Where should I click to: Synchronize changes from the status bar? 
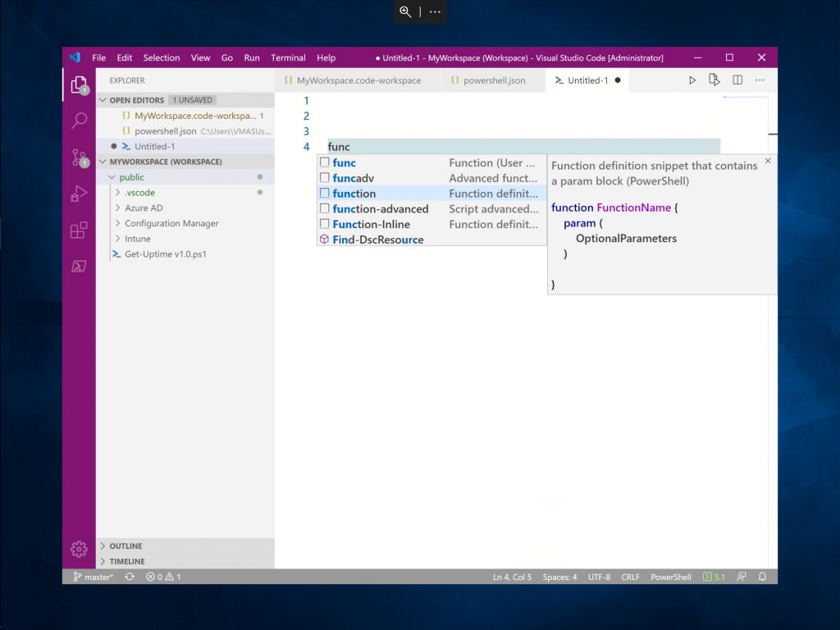click(130, 577)
